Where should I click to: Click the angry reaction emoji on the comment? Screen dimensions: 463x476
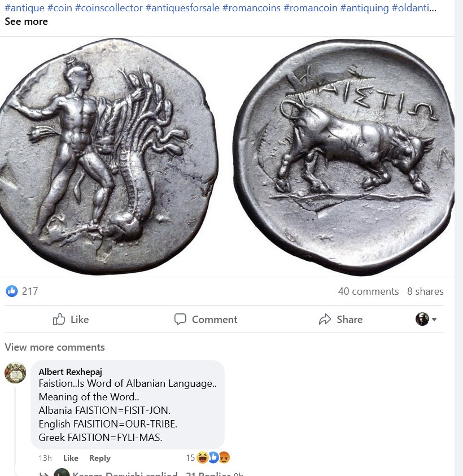tap(224, 457)
